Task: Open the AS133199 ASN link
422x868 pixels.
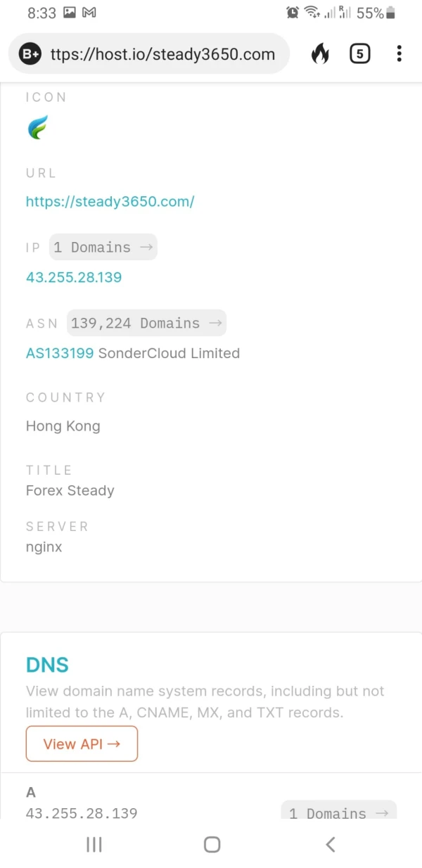Action: [60, 353]
